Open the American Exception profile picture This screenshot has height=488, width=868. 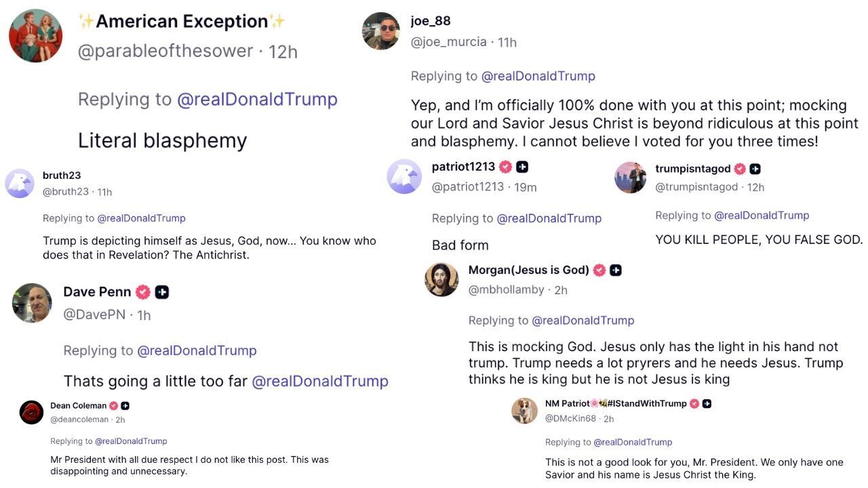pyautogui.click(x=35, y=35)
